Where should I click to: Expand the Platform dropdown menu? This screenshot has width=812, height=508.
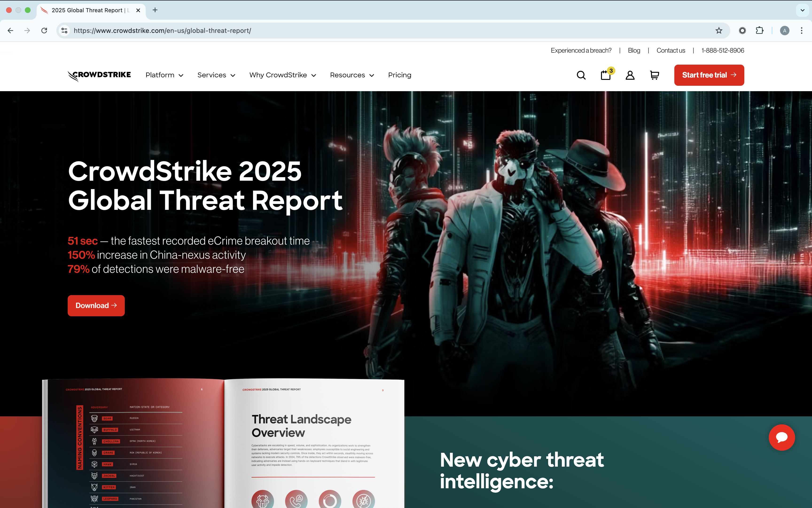pyautogui.click(x=164, y=75)
